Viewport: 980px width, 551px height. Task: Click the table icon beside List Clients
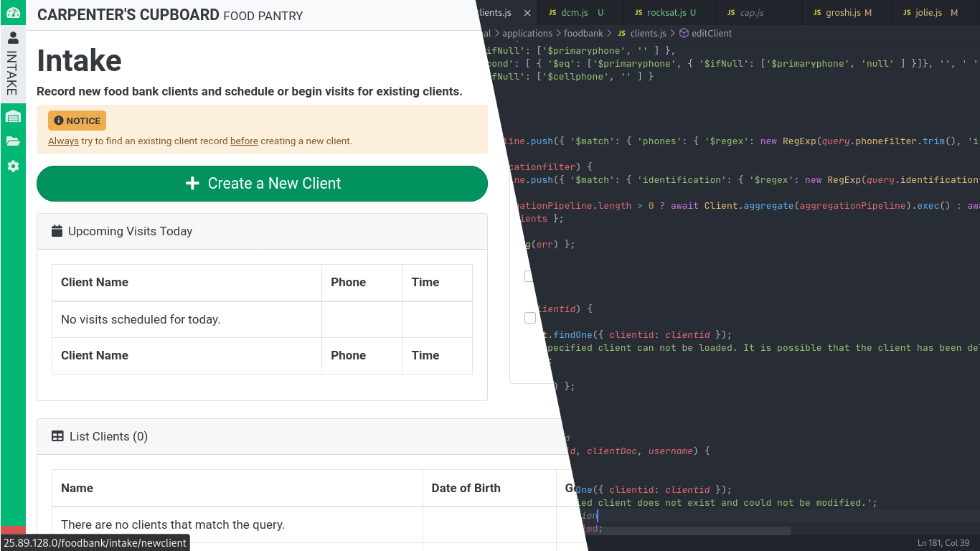tap(58, 436)
